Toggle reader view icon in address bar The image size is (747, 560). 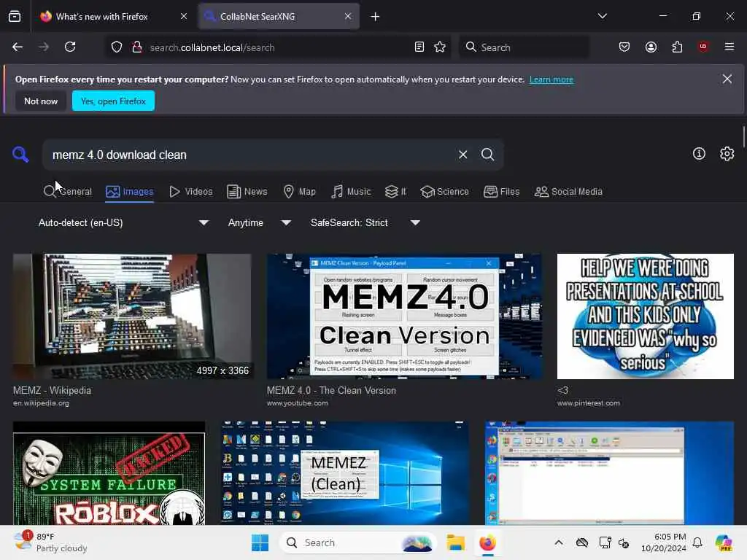419,47
